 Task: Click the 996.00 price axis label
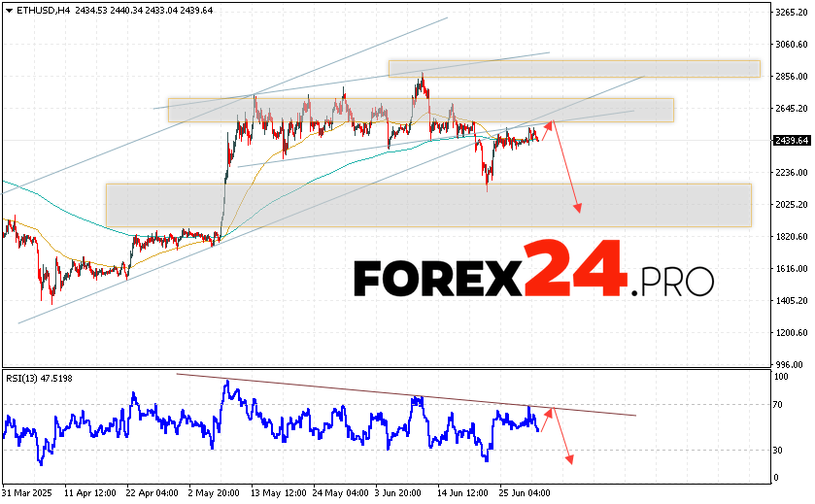794,364
